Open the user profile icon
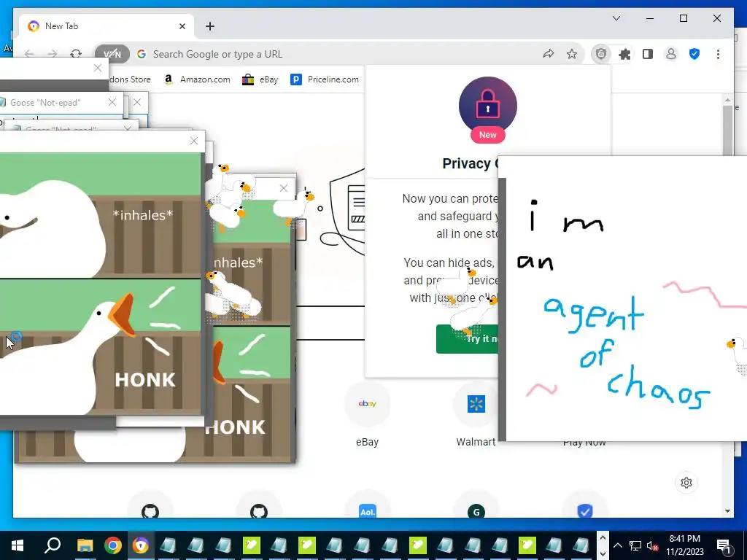Image resolution: width=747 pixels, height=560 pixels. pyautogui.click(x=671, y=54)
